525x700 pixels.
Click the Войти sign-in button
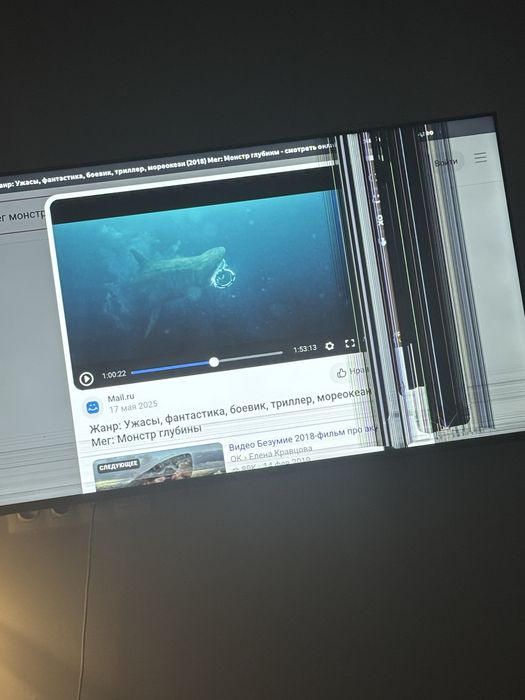click(446, 162)
